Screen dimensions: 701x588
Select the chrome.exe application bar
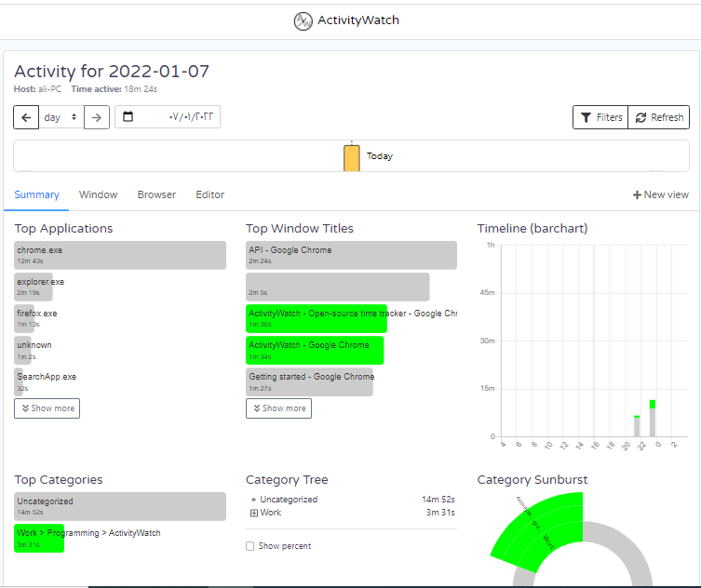(120, 255)
